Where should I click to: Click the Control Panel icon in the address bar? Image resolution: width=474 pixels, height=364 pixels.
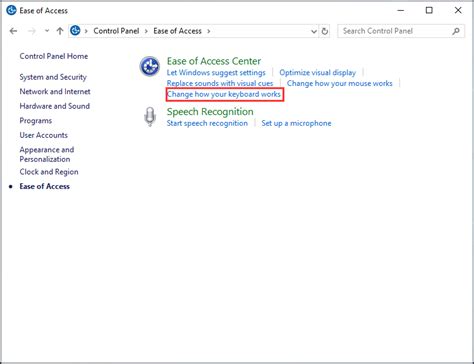click(x=75, y=31)
